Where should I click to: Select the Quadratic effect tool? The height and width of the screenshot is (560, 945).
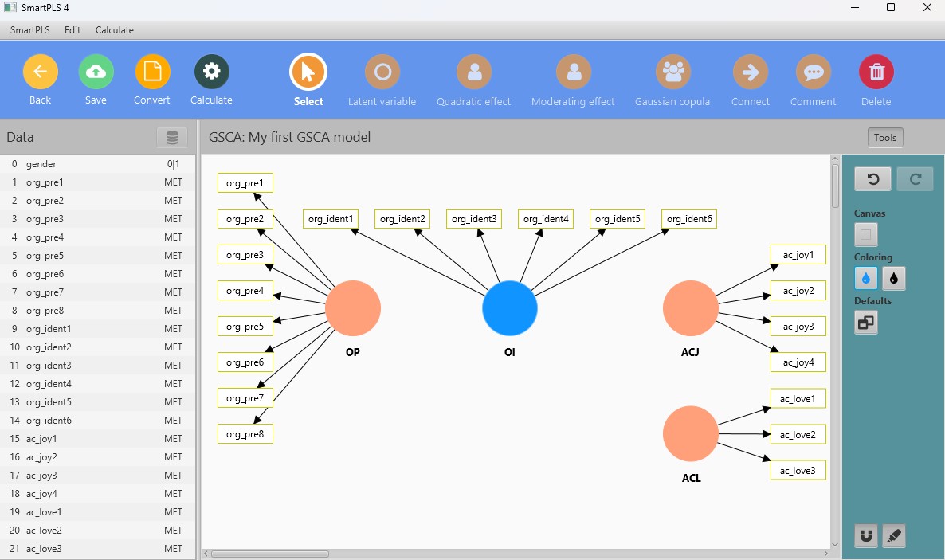coord(473,72)
